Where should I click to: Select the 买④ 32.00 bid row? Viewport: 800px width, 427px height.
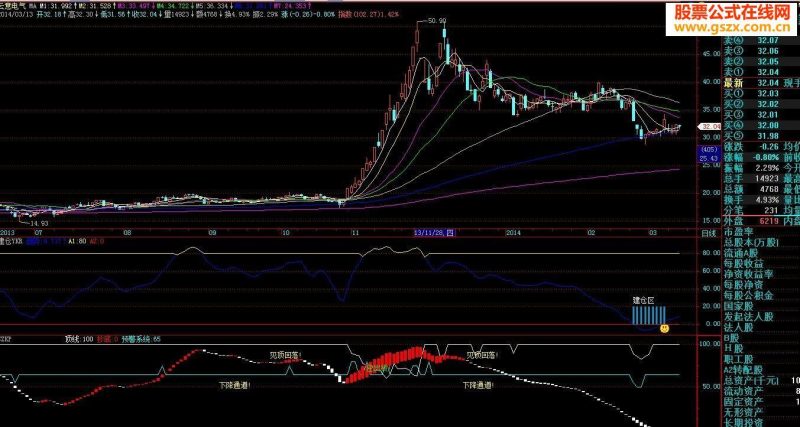coord(751,125)
